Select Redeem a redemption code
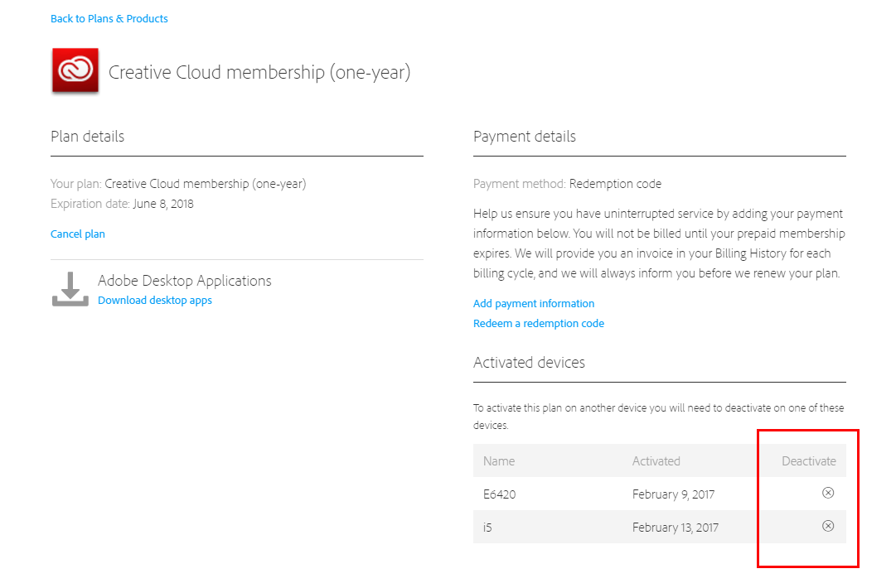Screen dimensions: 896x588 click(539, 323)
